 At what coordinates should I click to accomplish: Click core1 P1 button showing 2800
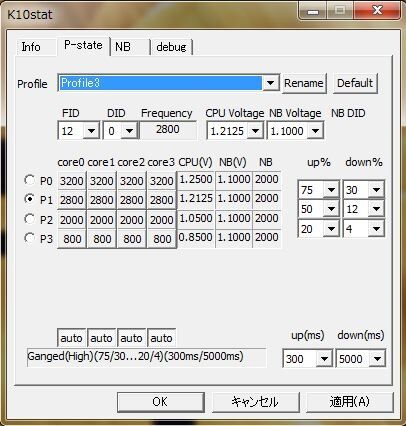click(102, 200)
